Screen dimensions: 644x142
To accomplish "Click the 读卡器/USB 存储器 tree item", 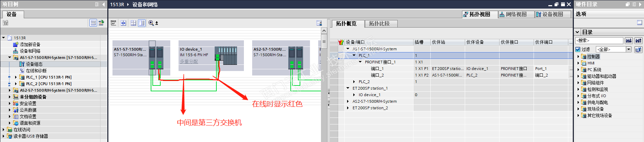I will 31,136.
